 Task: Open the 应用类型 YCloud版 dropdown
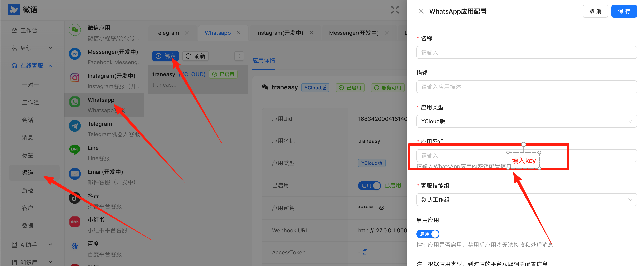click(x=526, y=121)
